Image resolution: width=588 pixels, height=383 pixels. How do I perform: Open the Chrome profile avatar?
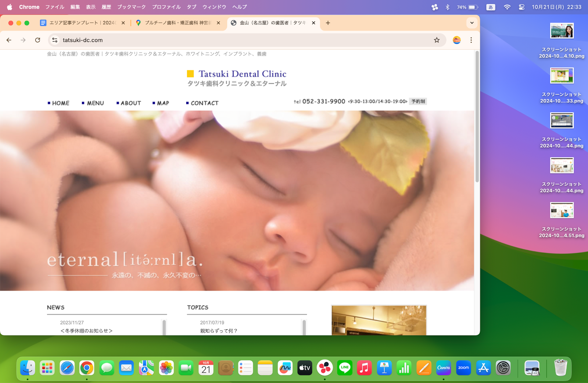[x=456, y=40]
